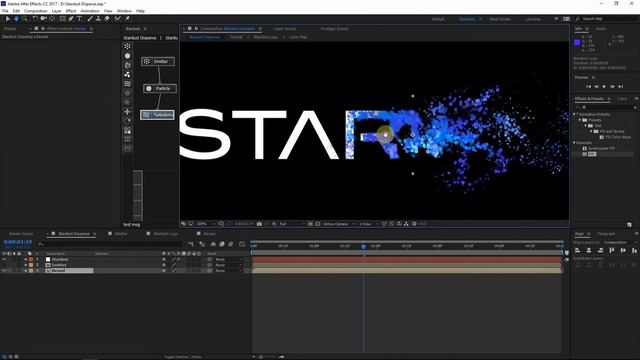Image resolution: width=640 pixels, height=360 pixels.
Task: Click the blue color swatch in Info panel
Action: pos(577,42)
